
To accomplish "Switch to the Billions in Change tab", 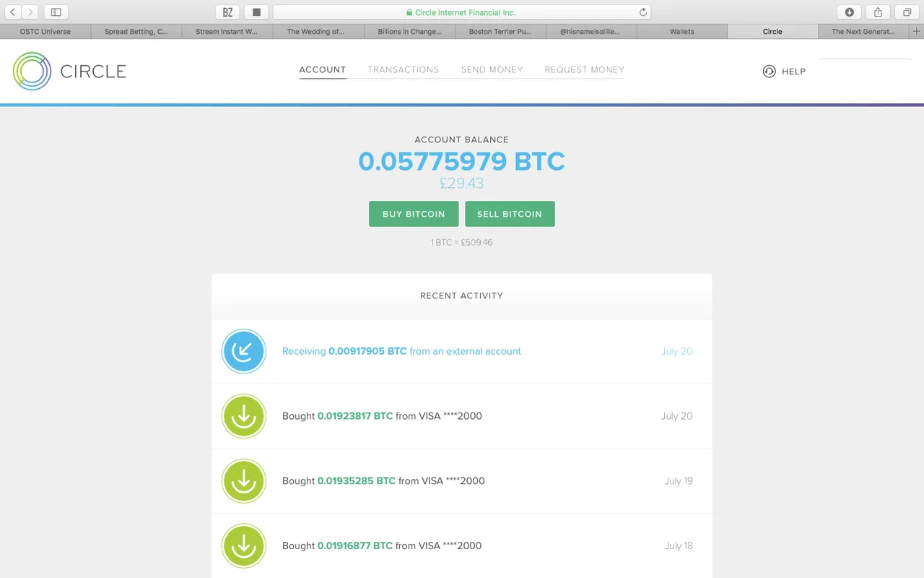I will (x=409, y=32).
